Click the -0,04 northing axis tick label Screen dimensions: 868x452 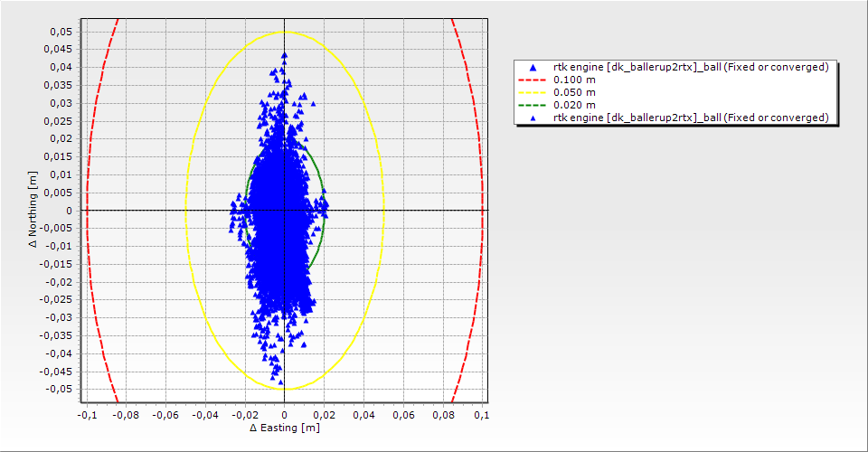[x=58, y=353]
